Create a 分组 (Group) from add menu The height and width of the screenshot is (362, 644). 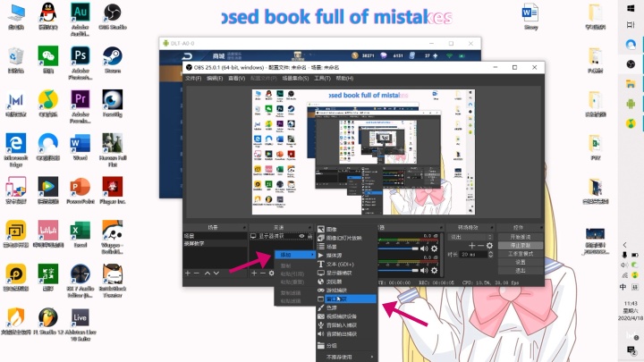pyautogui.click(x=346, y=346)
